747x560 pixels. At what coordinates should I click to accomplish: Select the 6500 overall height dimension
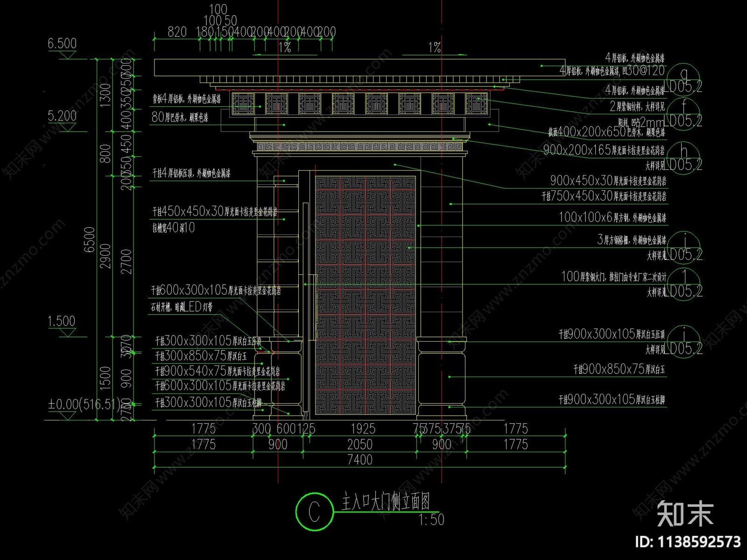tap(90, 240)
